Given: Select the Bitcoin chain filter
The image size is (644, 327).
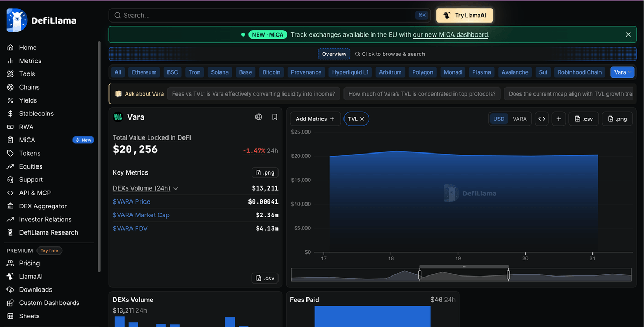Looking at the screenshot, I should click(x=272, y=72).
